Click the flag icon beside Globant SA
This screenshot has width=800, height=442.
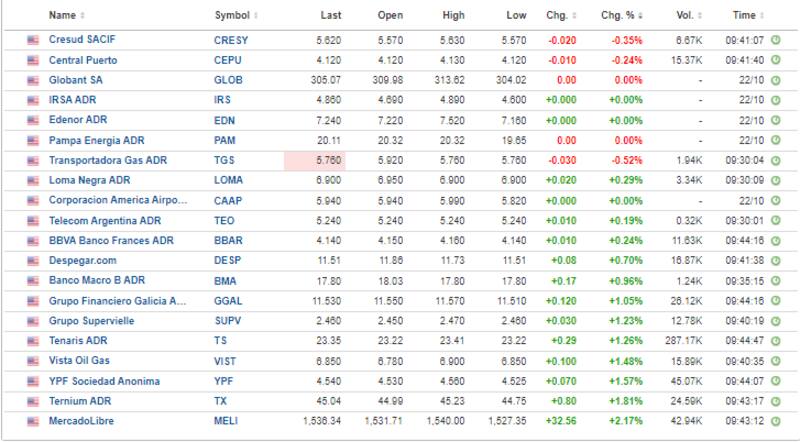point(33,80)
